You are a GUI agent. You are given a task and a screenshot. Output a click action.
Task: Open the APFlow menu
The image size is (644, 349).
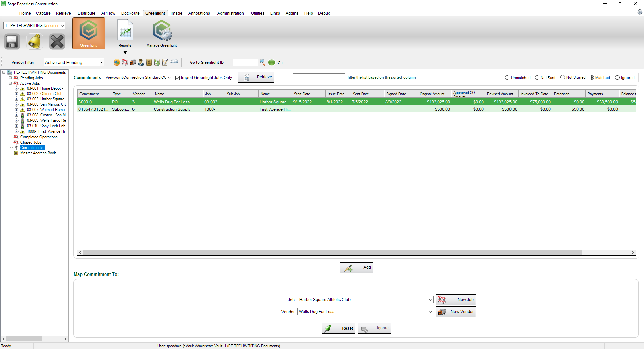(108, 13)
